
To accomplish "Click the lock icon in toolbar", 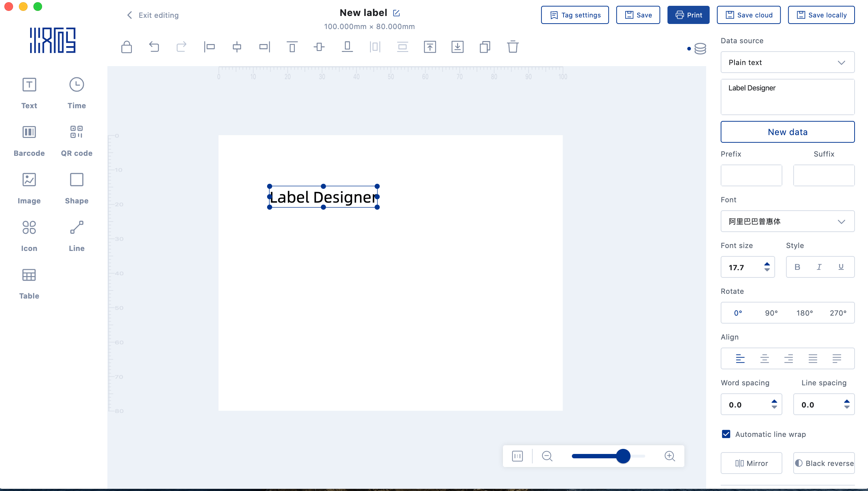I will coord(126,47).
